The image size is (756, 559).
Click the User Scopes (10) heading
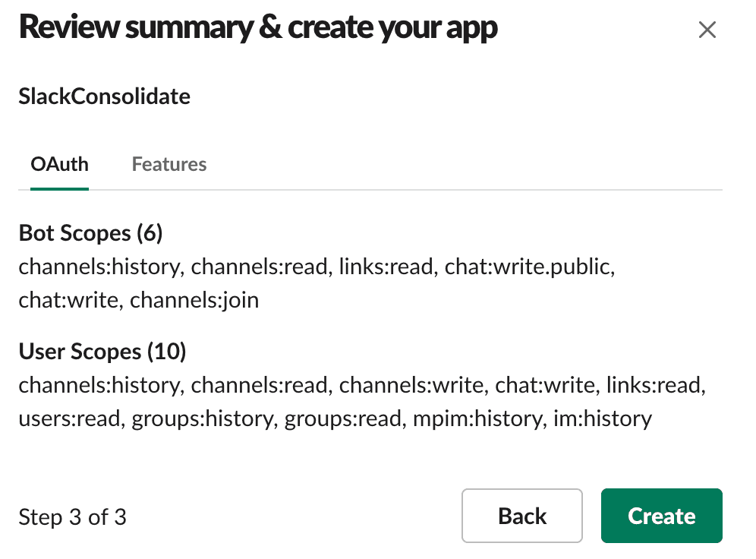click(102, 352)
